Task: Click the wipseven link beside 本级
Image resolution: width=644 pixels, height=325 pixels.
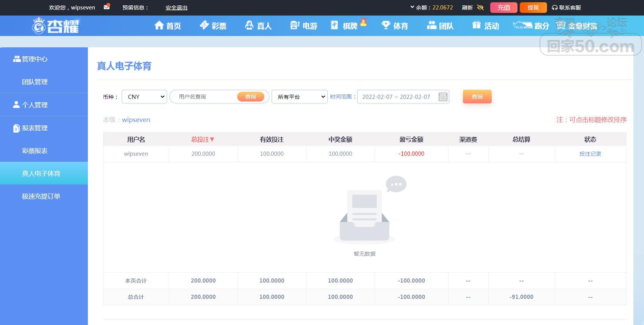Action: tap(136, 120)
